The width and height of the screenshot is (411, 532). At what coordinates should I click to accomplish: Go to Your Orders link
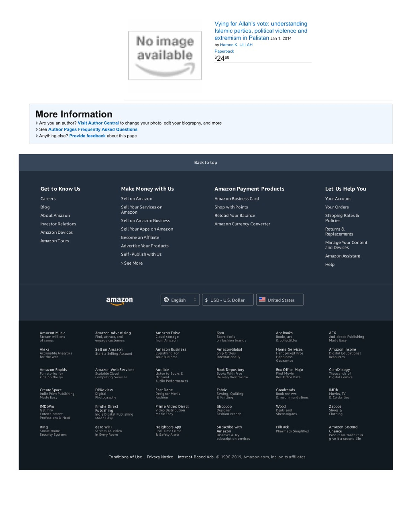(x=337, y=207)
